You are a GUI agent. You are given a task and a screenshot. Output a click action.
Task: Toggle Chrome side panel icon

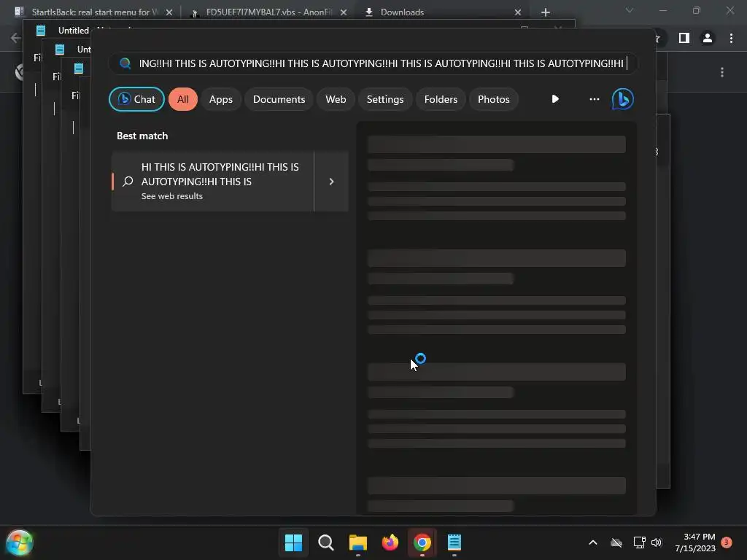click(x=684, y=38)
